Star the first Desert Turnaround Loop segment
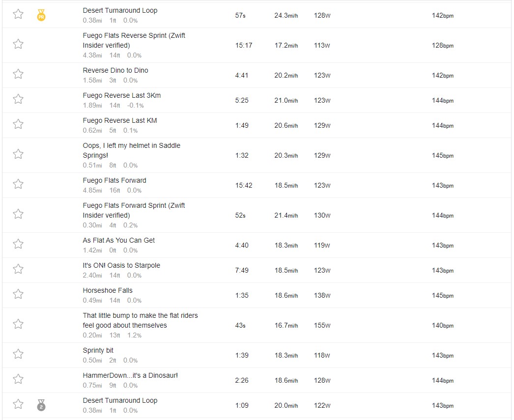 pyautogui.click(x=18, y=14)
